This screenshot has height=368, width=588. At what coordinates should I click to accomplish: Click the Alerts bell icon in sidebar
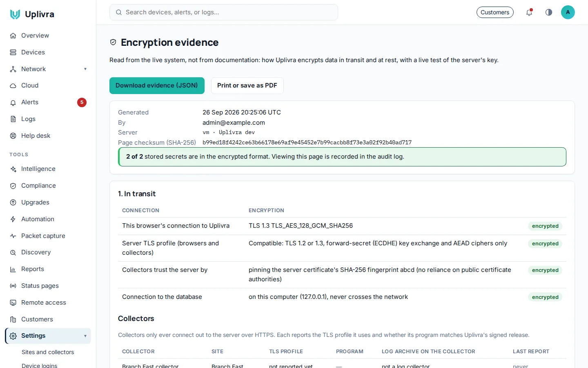point(13,102)
